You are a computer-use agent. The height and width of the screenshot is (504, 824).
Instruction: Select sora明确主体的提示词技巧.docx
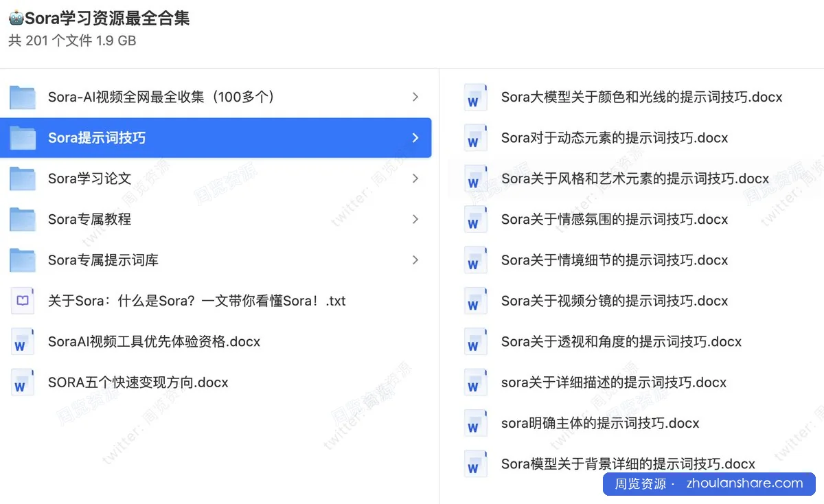[600, 423]
